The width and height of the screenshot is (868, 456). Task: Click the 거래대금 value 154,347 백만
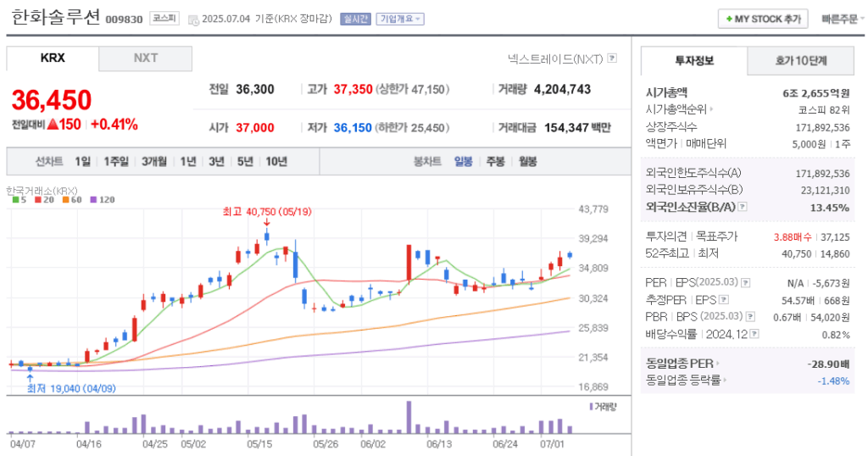578,128
